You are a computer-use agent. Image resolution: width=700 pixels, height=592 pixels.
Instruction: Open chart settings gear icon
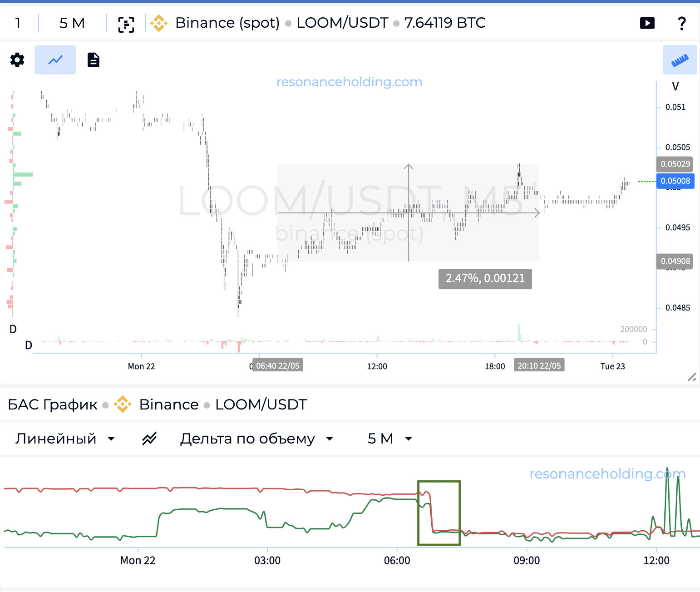pyautogui.click(x=17, y=60)
